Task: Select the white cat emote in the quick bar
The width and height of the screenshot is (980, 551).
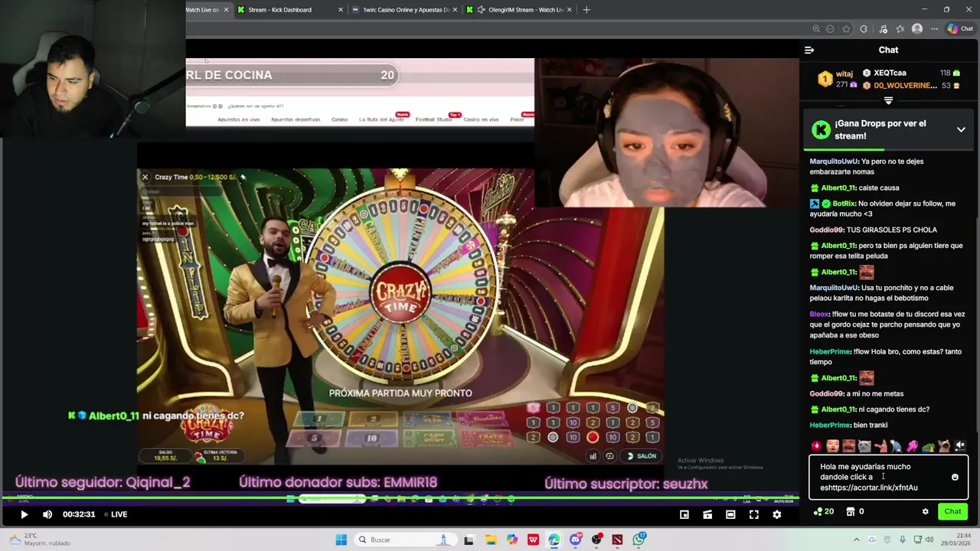Action: 864,445
